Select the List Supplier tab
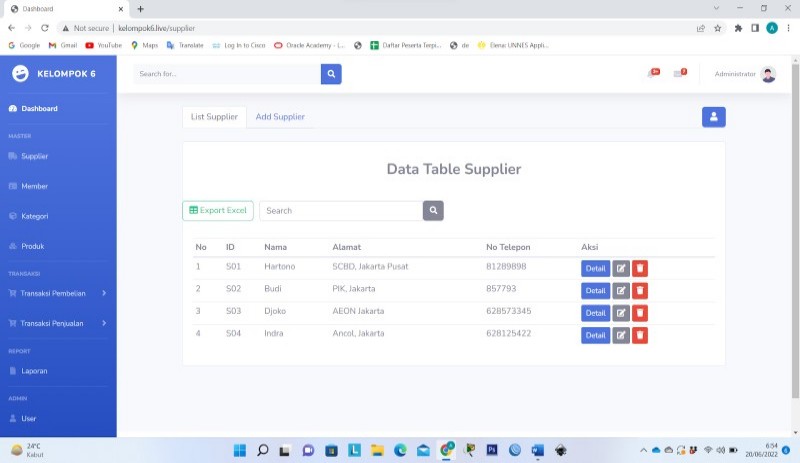 (215, 117)
